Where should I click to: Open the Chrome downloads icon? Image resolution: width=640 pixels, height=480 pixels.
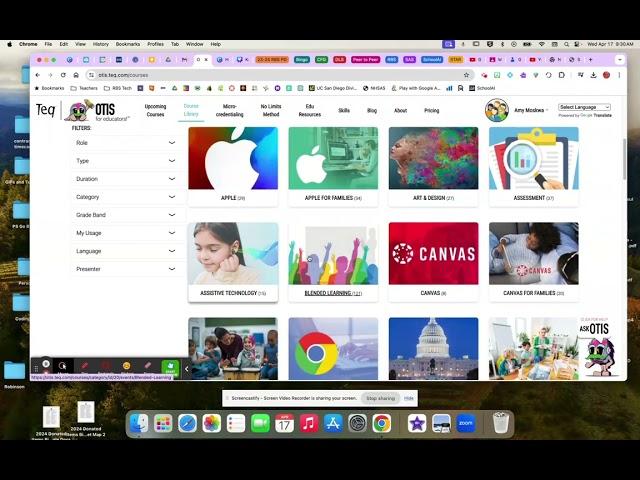593,75
